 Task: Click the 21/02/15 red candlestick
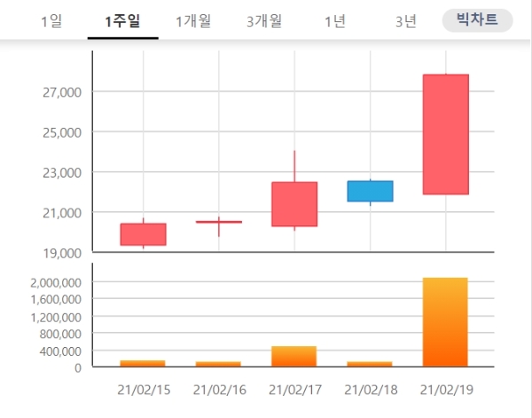pyautogui.click(x=143, y=234)
